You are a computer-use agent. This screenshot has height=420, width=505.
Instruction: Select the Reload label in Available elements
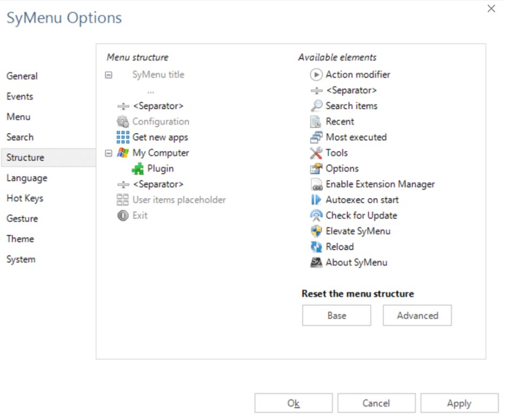tap(340, 247)
